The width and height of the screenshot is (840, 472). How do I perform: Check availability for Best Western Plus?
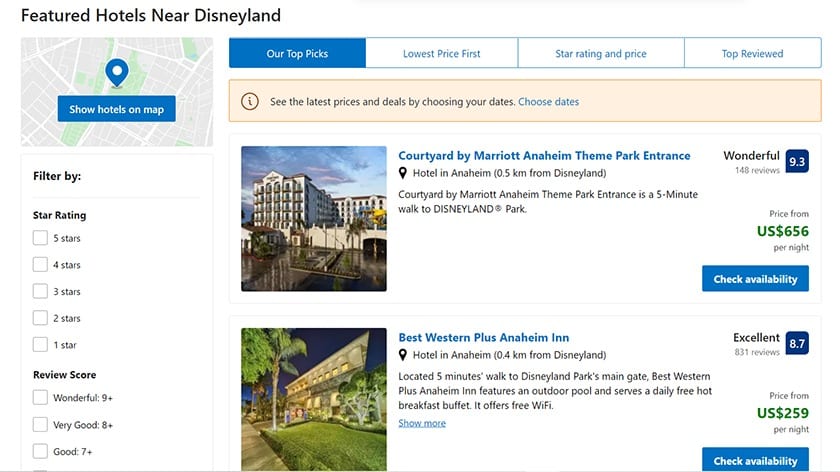755,460
